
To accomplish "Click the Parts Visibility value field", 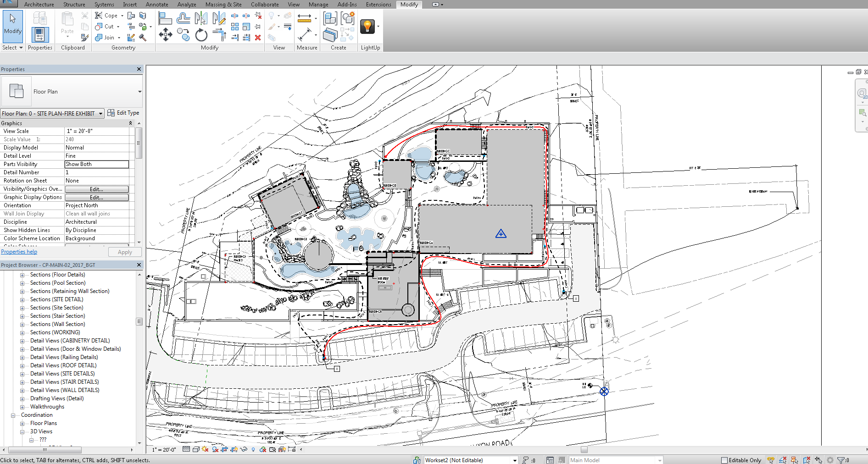I will 97,164.
